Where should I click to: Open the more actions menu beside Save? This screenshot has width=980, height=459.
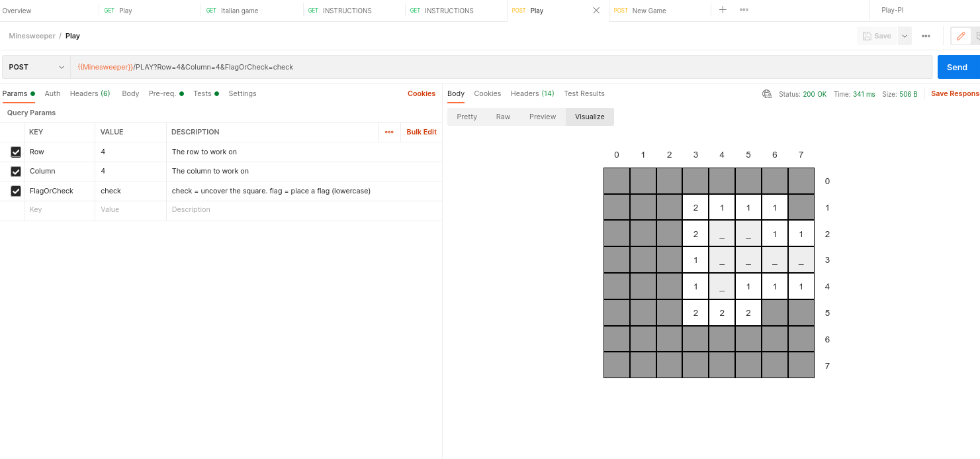click(x=926, y=36)
